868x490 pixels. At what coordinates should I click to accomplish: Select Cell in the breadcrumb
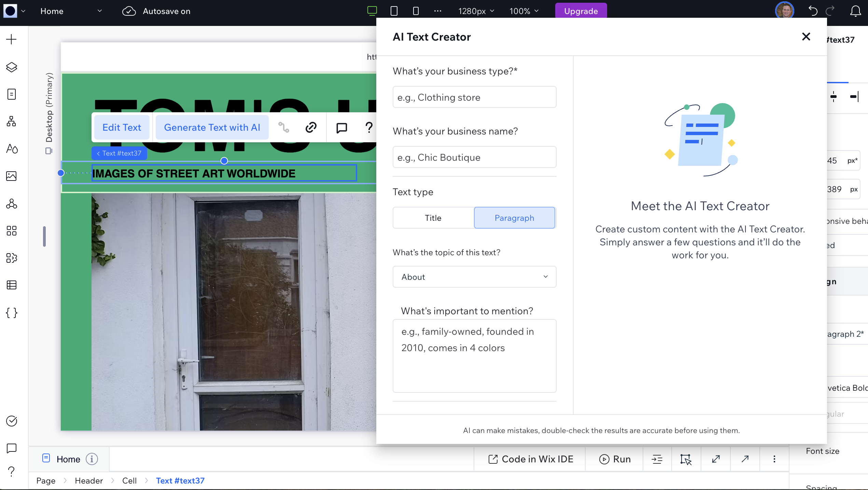pyautogui.click(x=129, y=480)
